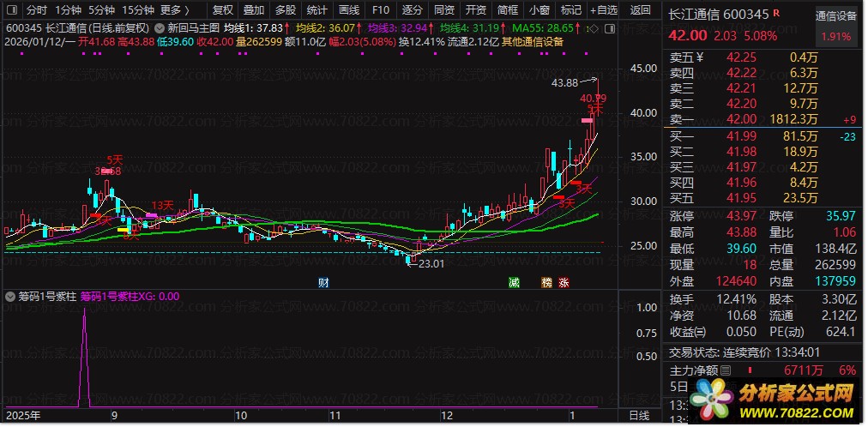Click the 张 marker icon
The width and height of the screenshot is (868, 427).
(564, 283)
